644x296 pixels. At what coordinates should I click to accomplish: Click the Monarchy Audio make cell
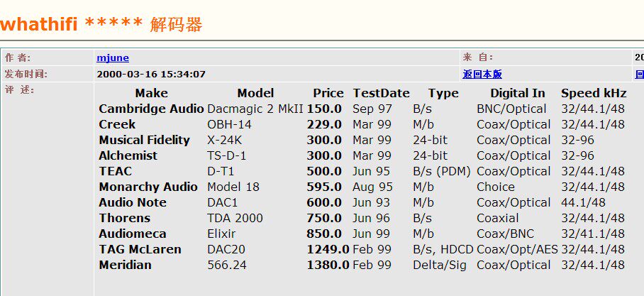pos(148,187)
